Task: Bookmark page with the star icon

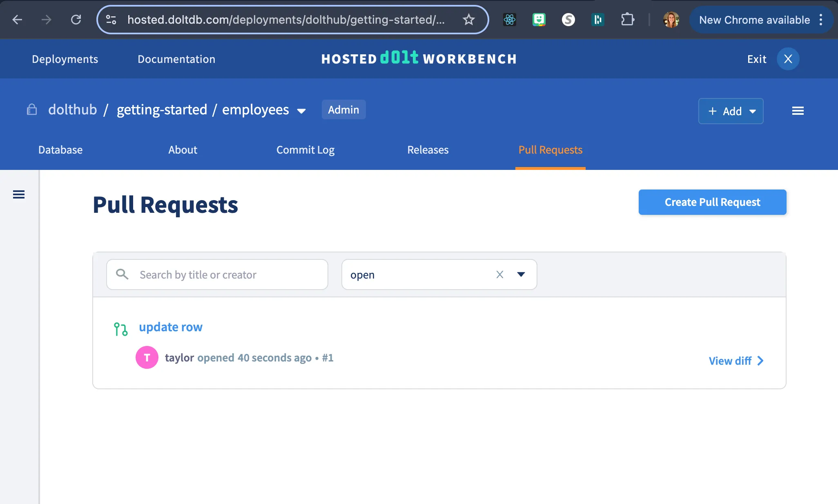Action: (468, 20)
